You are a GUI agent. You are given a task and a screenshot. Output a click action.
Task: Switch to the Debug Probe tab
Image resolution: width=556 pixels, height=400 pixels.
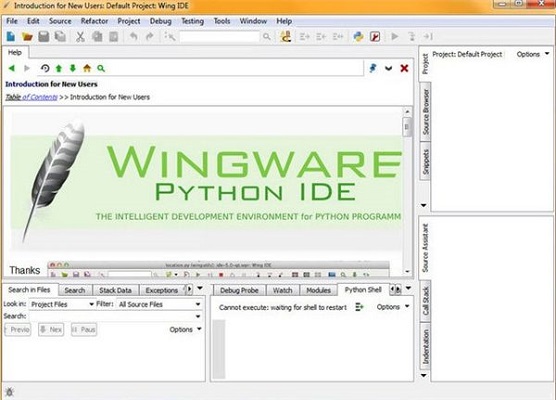click(x=239, y=290)
